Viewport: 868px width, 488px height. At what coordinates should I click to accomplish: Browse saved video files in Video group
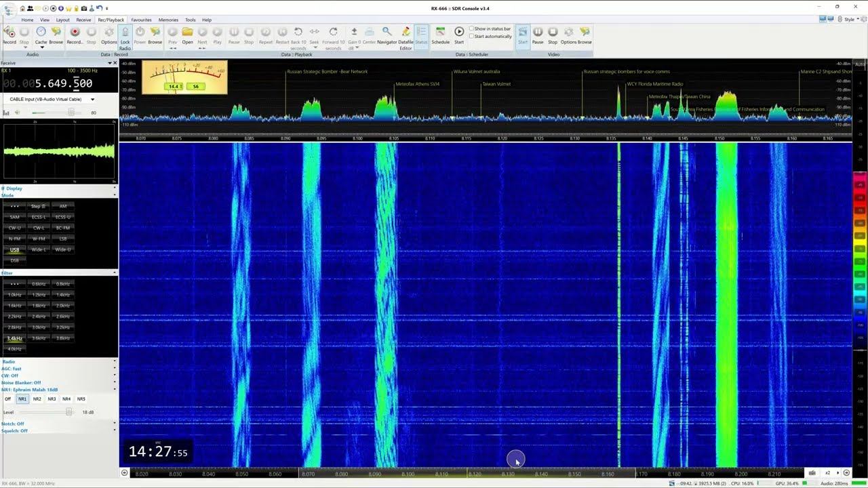point(585,35)
